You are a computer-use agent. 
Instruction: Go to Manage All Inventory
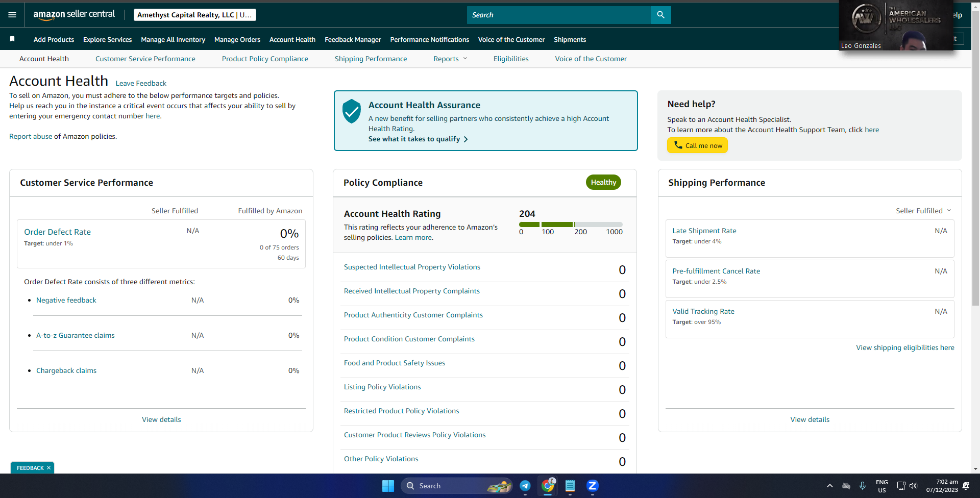click(x=173, y=39)
